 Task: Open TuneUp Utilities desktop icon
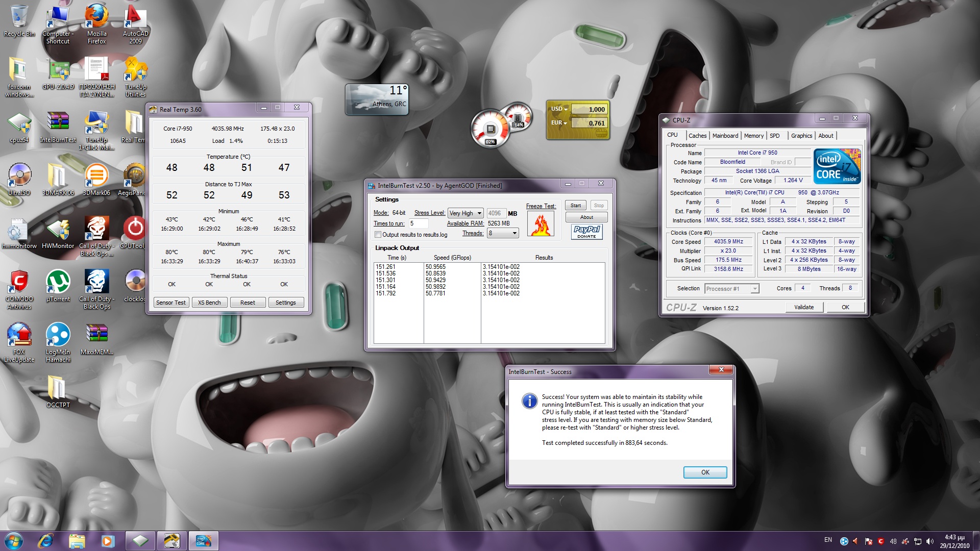pos(135,77)
